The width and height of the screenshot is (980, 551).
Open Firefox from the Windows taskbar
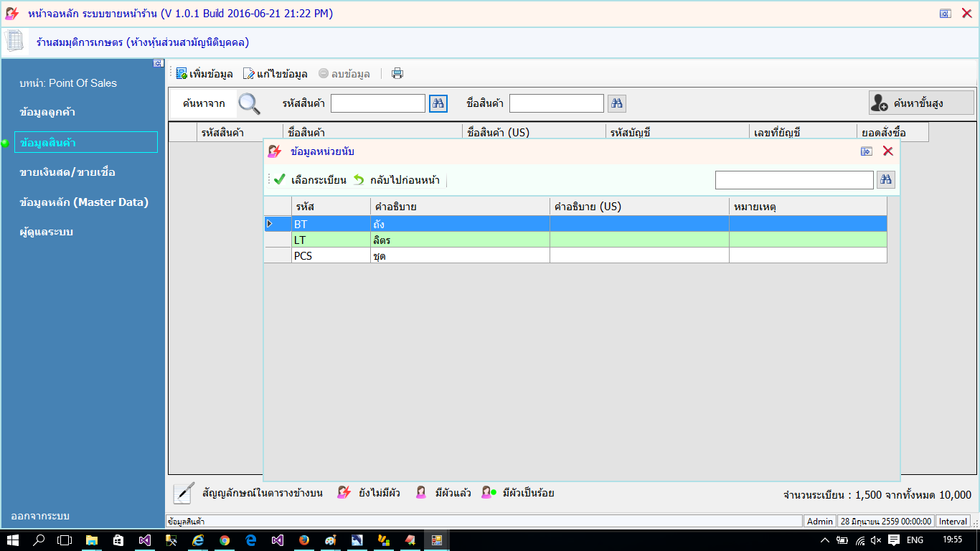[303, 540]
